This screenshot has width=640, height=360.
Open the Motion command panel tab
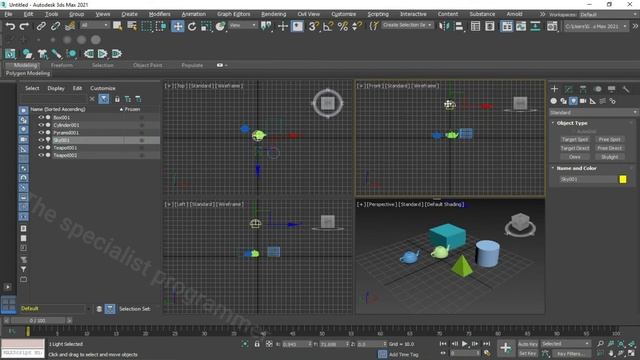tap(598, 89)
